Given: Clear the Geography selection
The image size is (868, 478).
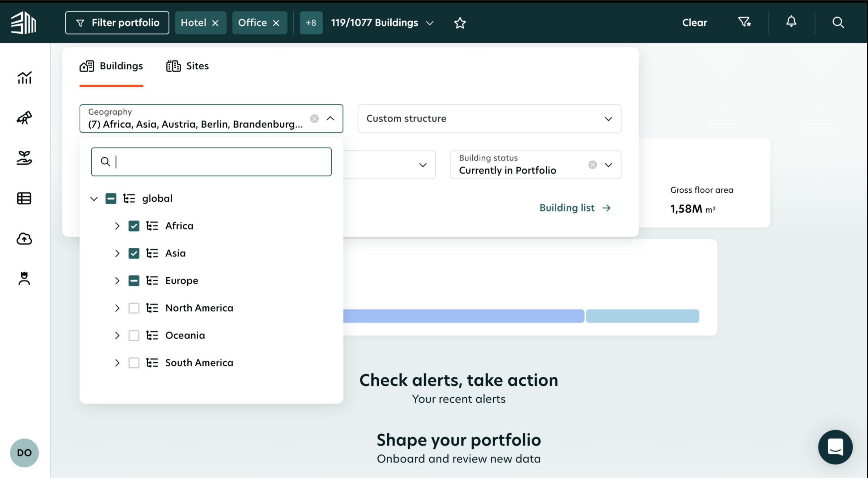Looking at the screenshot, I should pos(315,119).
